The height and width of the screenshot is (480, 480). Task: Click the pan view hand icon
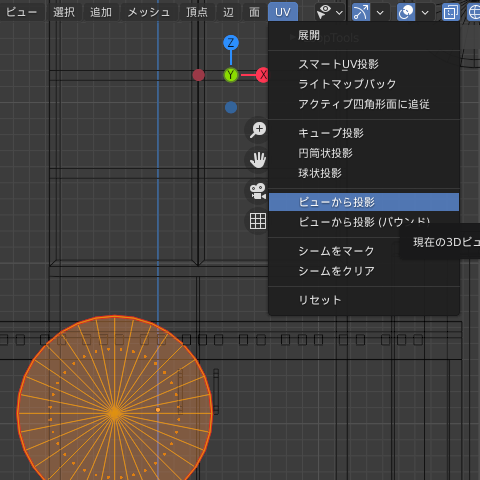click(x=258, y=160)
